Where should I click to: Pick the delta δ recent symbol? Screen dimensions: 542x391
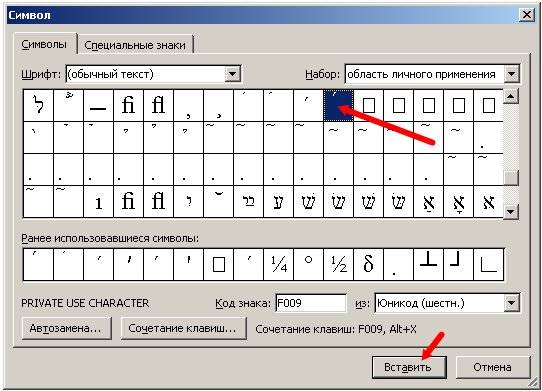[368, 264]
